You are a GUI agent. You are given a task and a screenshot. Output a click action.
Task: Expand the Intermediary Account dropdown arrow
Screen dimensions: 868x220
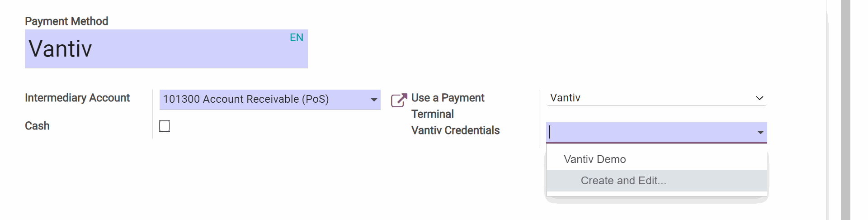click(x=374, y=100)
